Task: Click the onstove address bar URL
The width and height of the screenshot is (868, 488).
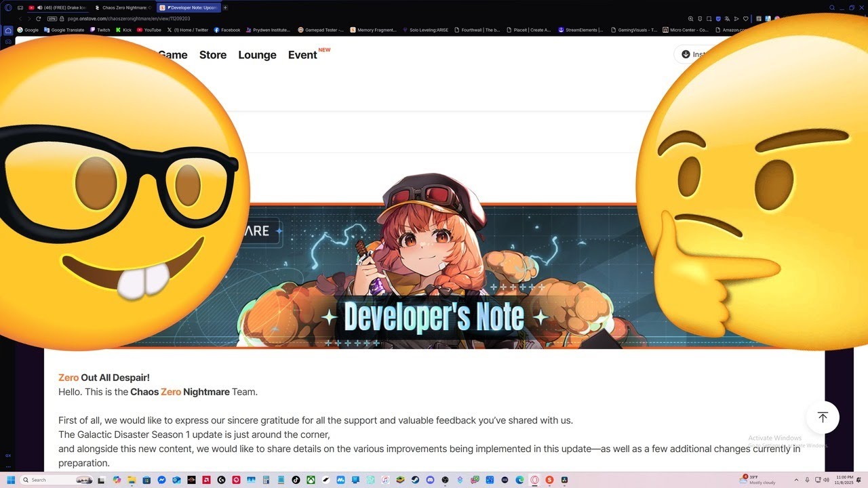Action: click(x=129, y=18)
